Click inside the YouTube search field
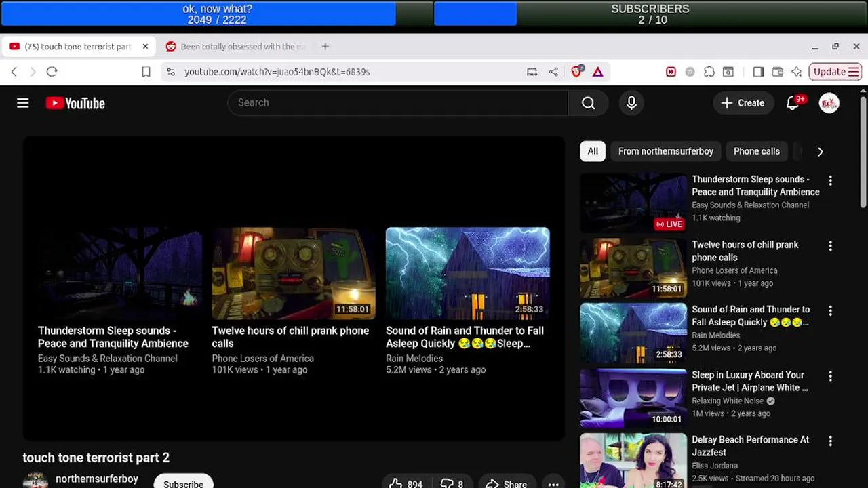868x488 pixels. 398,103
